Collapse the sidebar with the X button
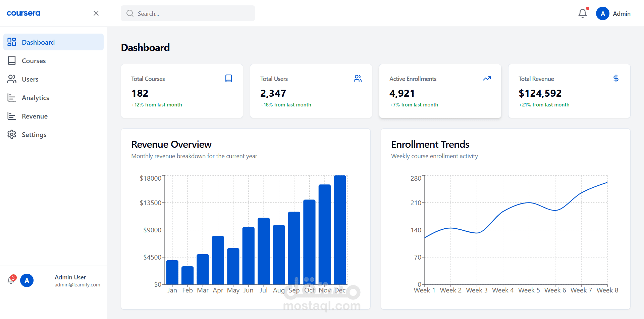 (96, 13)
